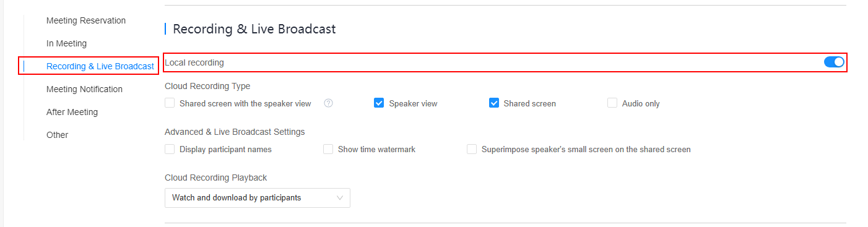868x227 pixels.
Task: Check Show time watermark
Action: pos(328,149)
